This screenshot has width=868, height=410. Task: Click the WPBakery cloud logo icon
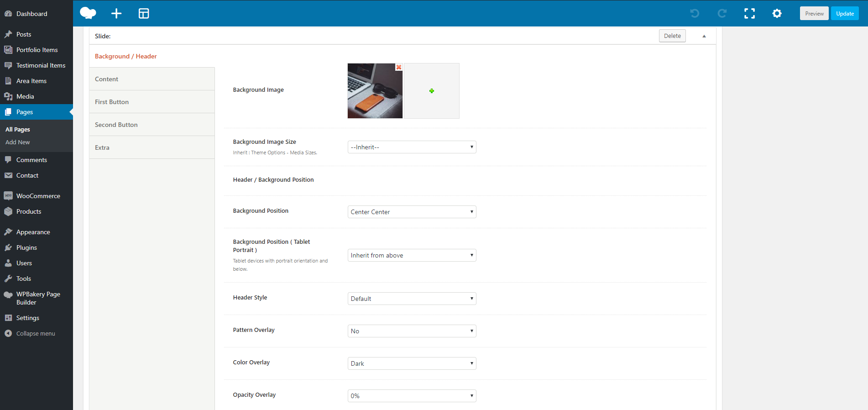(x=88, y=13)
